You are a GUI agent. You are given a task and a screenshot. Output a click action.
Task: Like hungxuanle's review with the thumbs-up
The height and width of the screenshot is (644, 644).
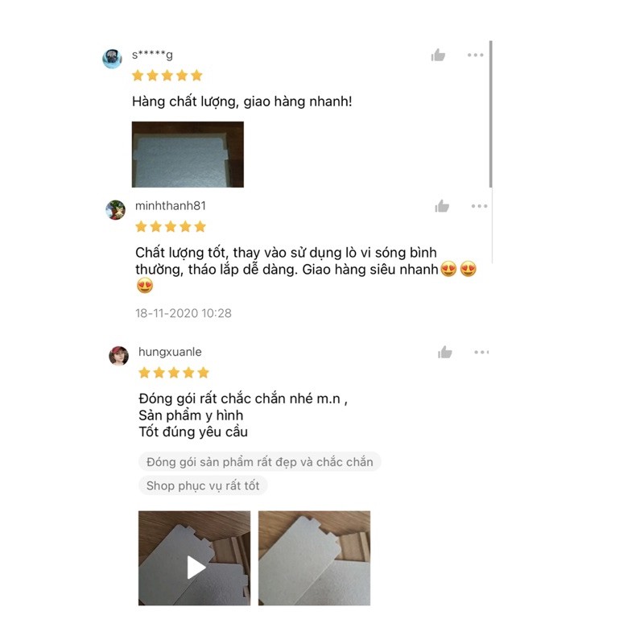pos(445,353)
